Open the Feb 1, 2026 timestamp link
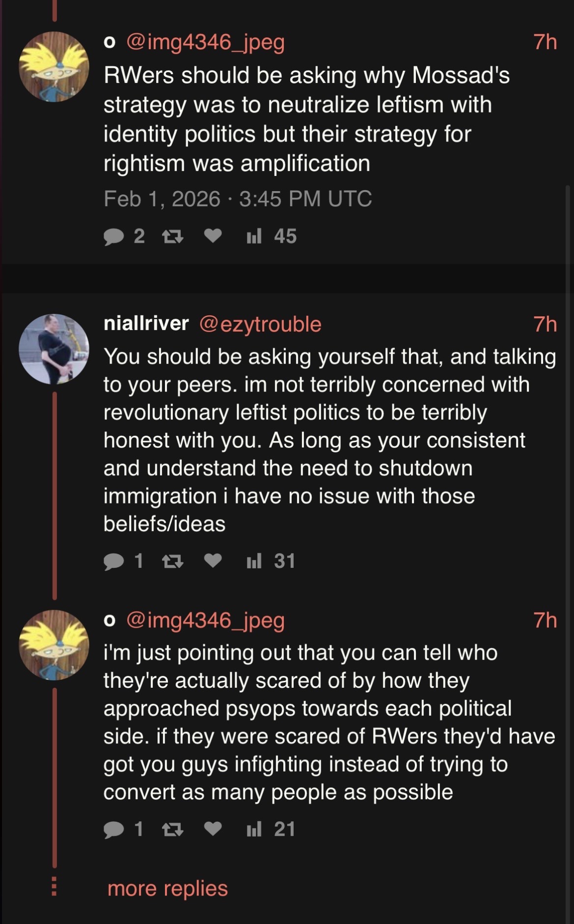 tap(238, 199)
